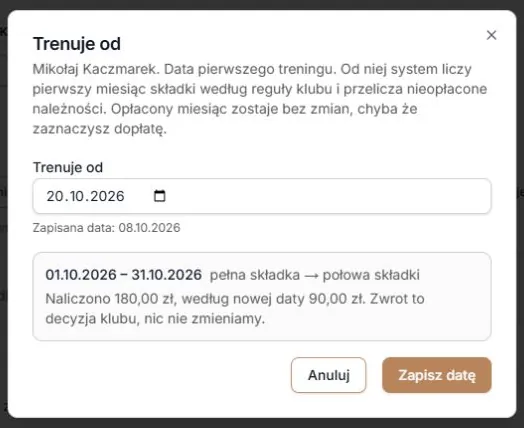Open the calendar picker icon in date field
This screenshot has height=428, width=524.
159,196
